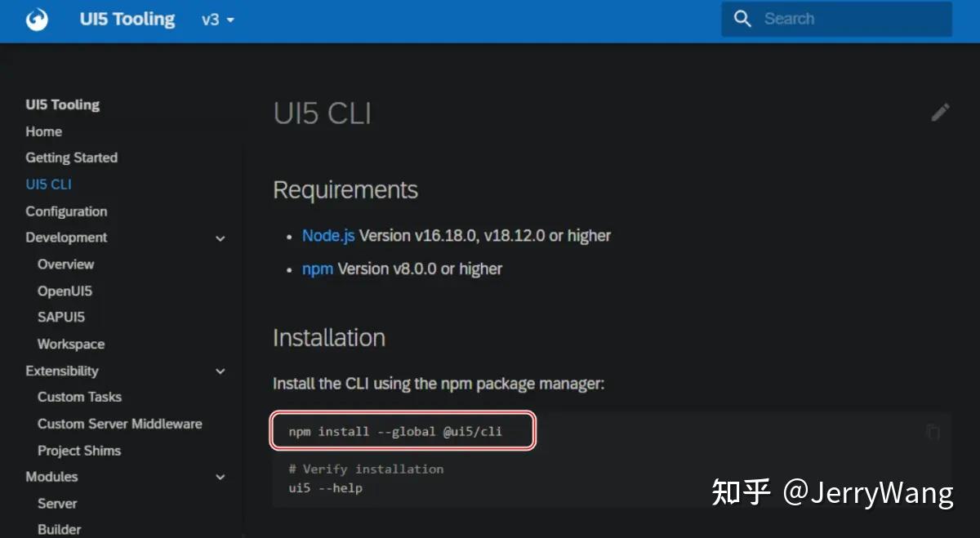The image size is (980, 538).
Task: Click the copy code snippet icon
Action: (x=933, y=431)
